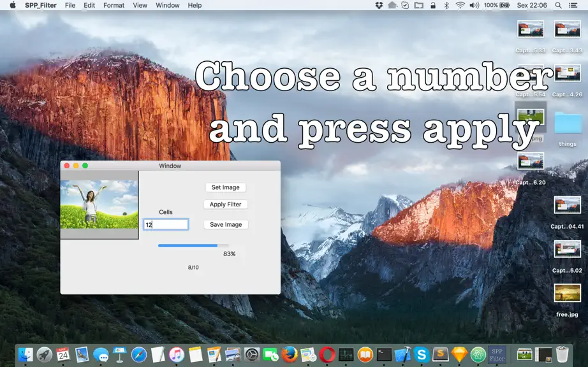Click the Bluetooth status icon

(446, 5)
